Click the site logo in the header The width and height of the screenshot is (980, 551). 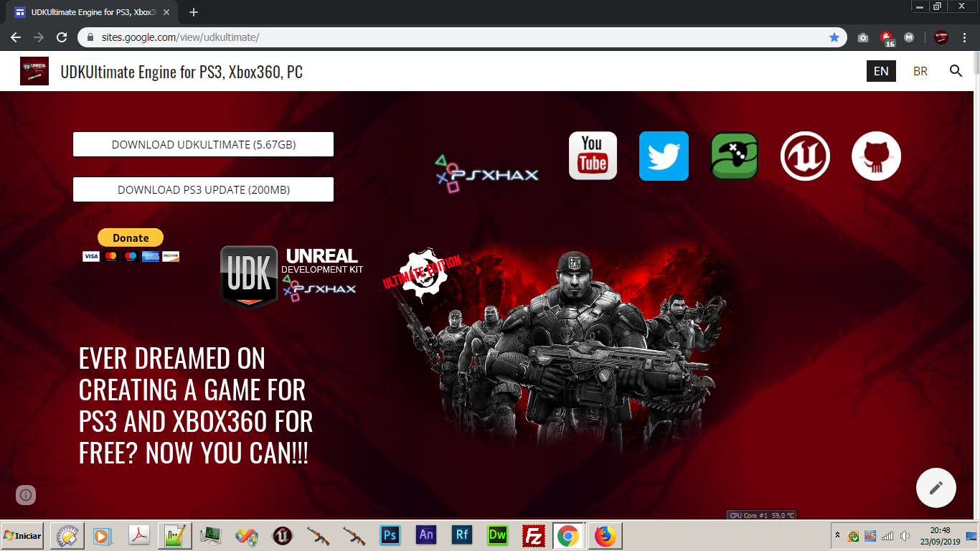pos(34,71)
